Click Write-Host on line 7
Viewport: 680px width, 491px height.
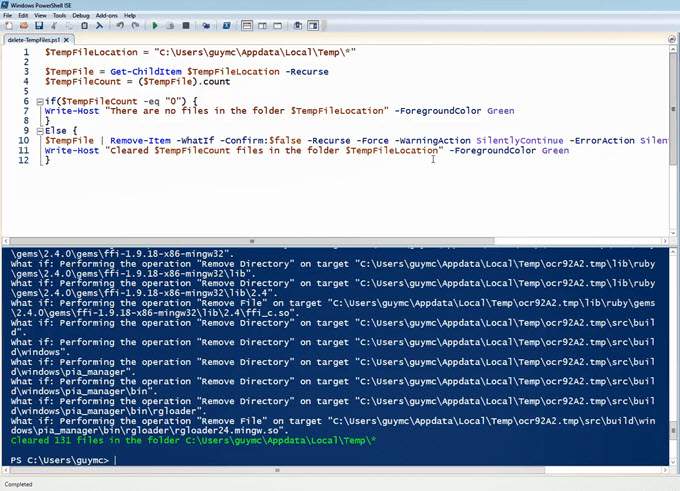click(72, 111)
